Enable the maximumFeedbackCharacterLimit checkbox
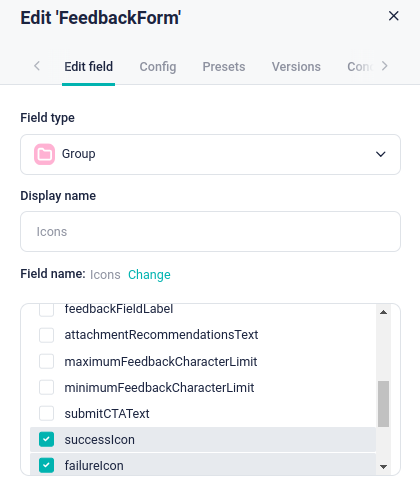This screenshot has width=420, height=486. pyautogui.click(x=46, y=361)
